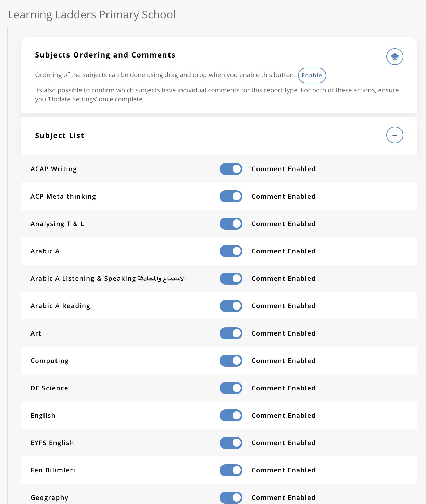Click Comment Enabled label beside Art
426x504 pixels.
click(x=284, y=333)
